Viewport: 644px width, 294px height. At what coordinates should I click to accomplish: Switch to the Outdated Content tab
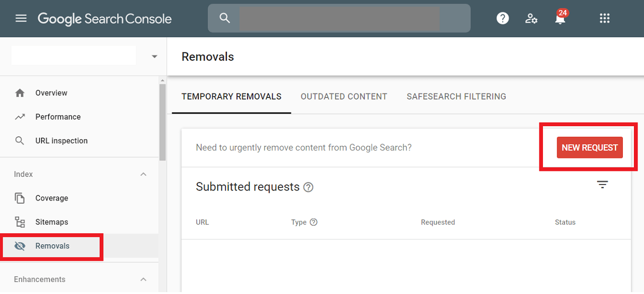344,96
